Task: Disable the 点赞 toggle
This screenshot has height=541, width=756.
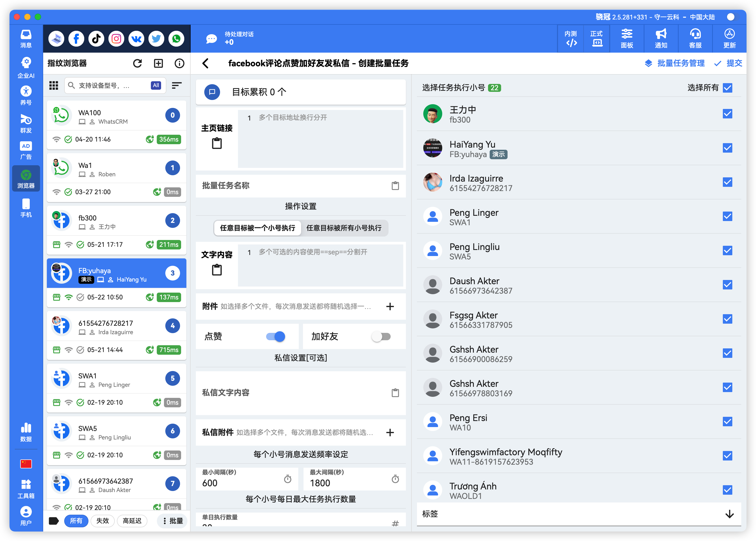Action: pyautogui.click(x=275, y=337)
